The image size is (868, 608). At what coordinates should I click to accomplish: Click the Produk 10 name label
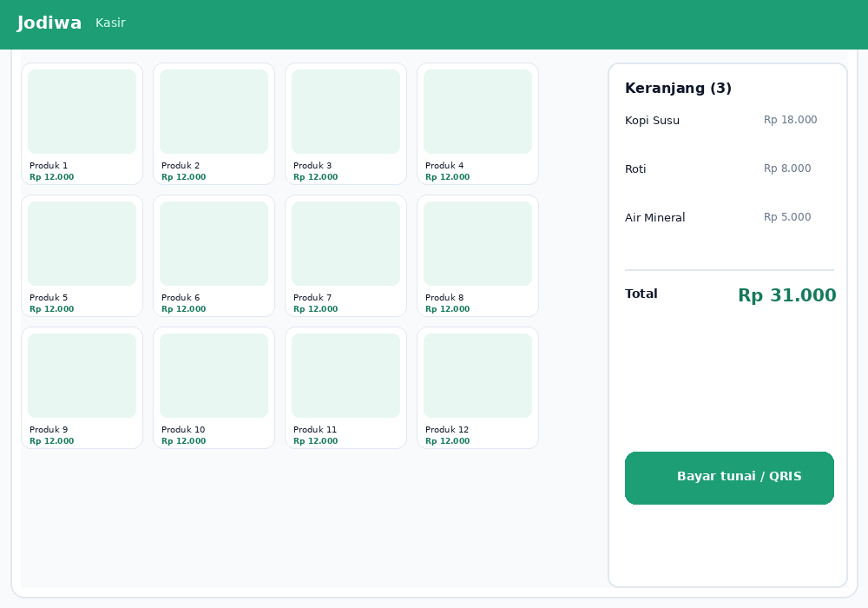183,430
